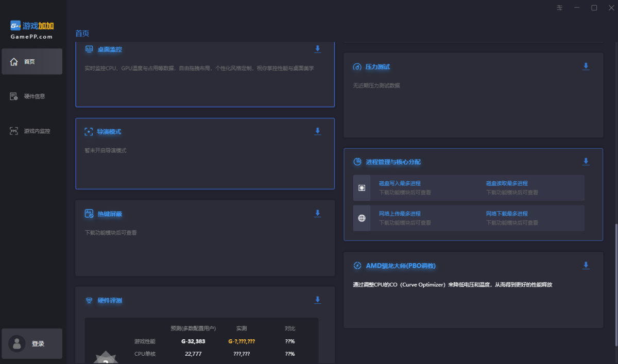Viewport: 618px width, 364px height.
Task: Download the AMD驯龙大师 PBO tuning module
Action: tap(586, 266)
